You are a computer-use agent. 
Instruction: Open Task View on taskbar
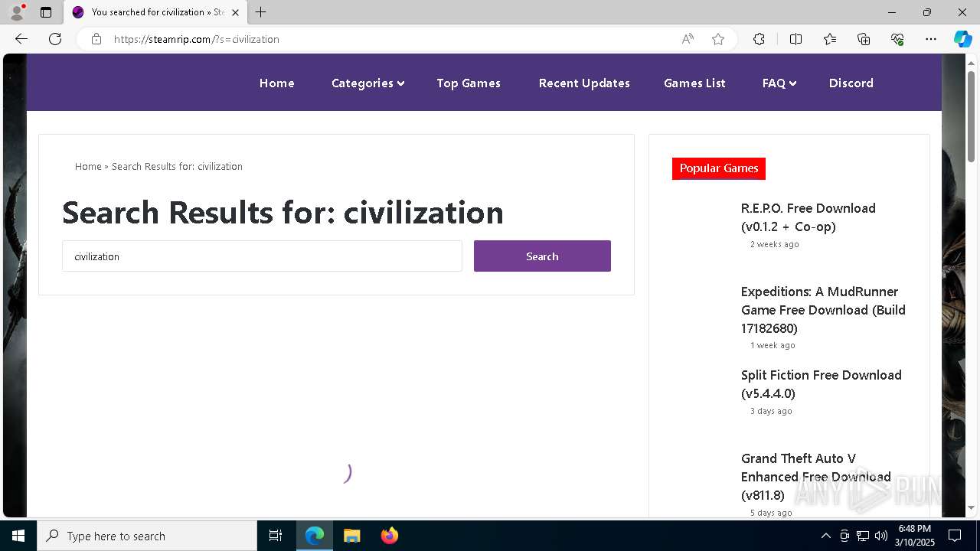tap(276, 536)
